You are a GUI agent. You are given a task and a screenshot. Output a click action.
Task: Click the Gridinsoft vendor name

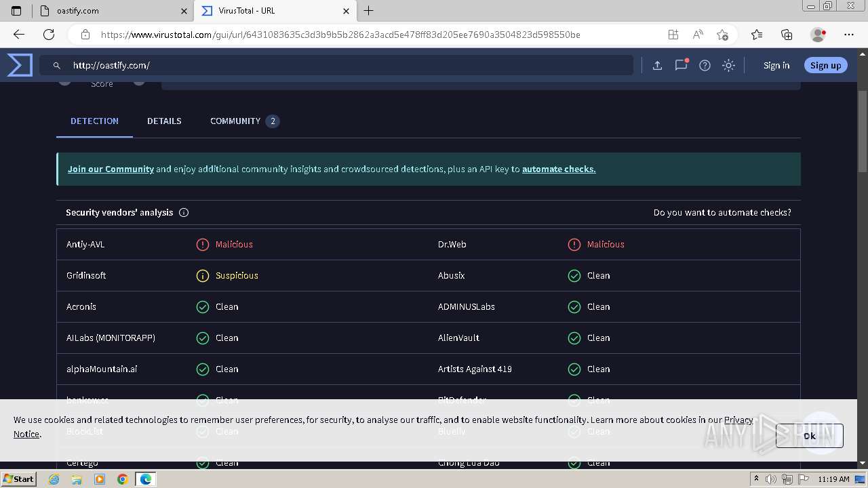click(86, 275)
